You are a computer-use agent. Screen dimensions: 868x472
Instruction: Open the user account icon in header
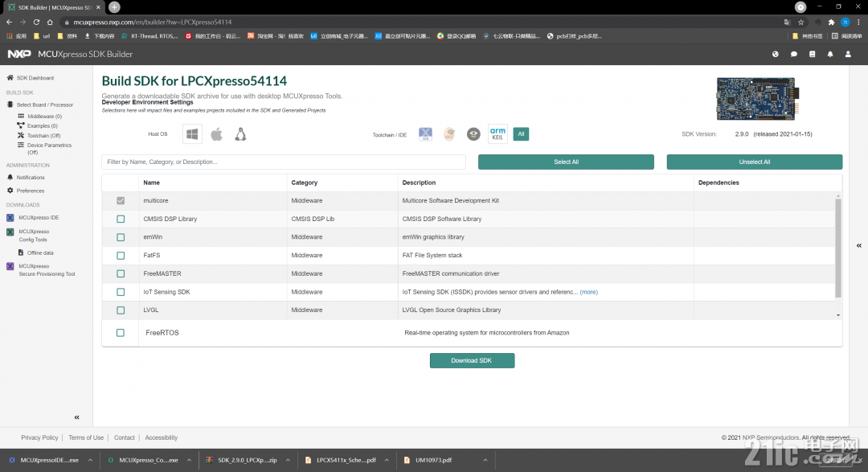[848, 55]
